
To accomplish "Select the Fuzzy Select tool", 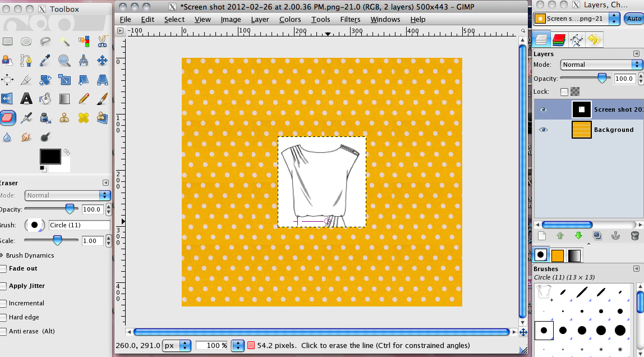I will (64, 42).
